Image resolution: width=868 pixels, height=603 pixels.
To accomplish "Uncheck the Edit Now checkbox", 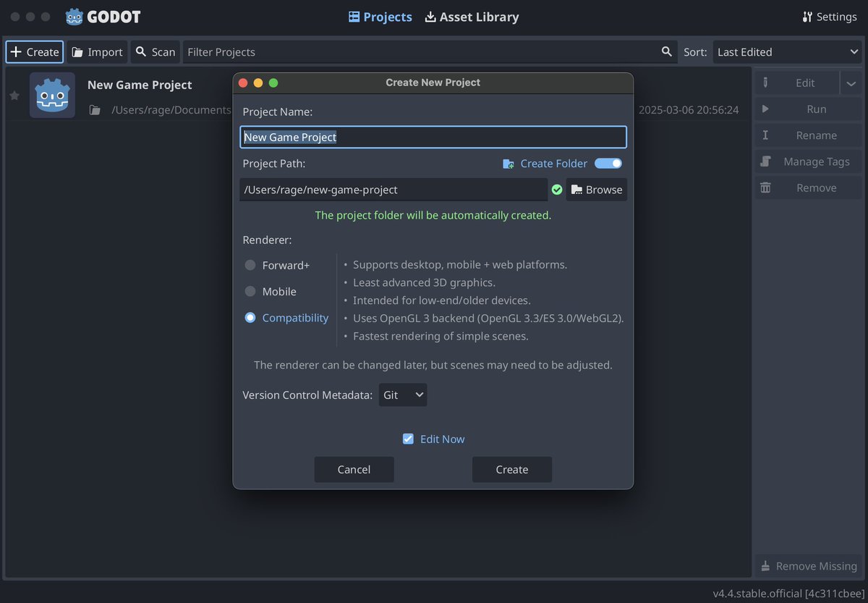I will click(408, 439).
